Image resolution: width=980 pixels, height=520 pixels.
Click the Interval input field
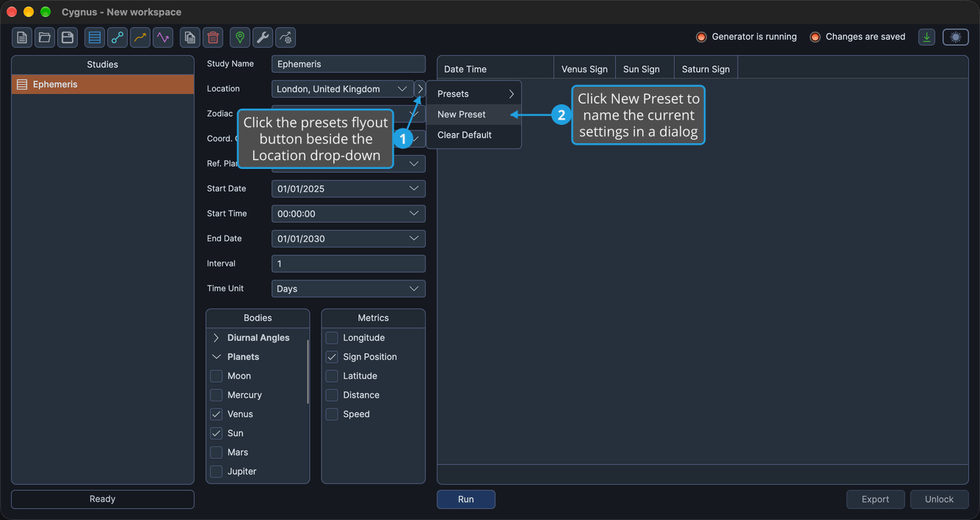click(x=348, y=264)
